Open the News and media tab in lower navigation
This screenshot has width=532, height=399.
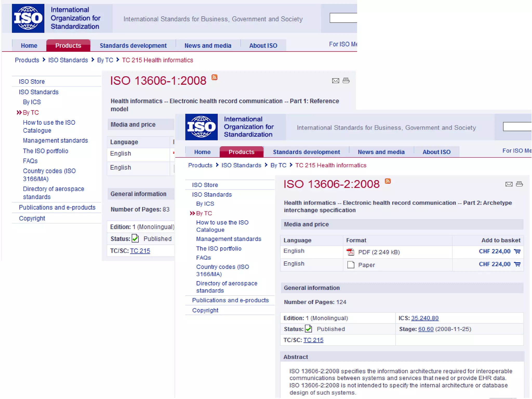pos(381,152)
